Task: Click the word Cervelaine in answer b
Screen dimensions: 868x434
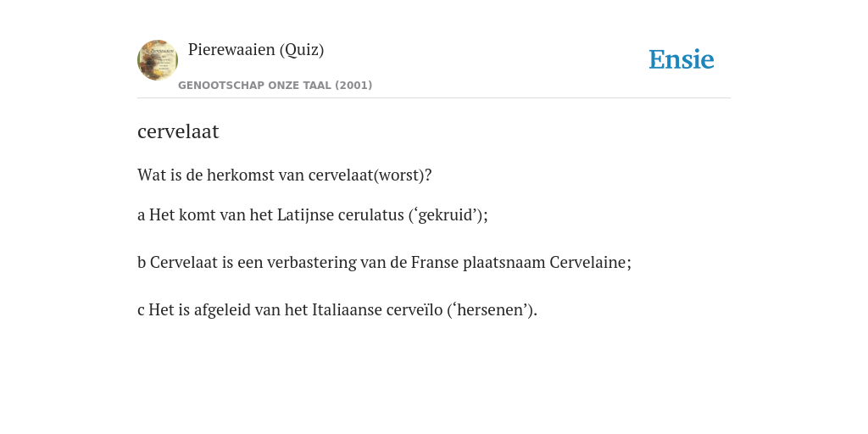Action: pyautogui.click(x=587, y=263)
